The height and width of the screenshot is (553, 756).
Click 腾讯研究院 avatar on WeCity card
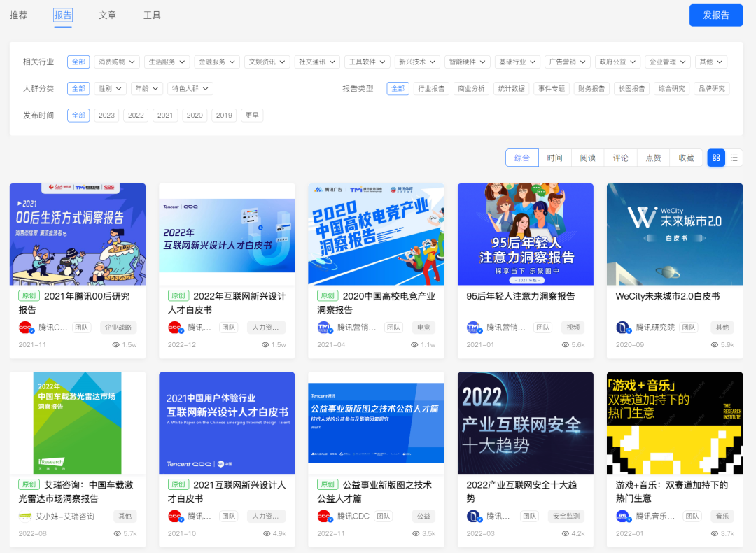(623, 328)
